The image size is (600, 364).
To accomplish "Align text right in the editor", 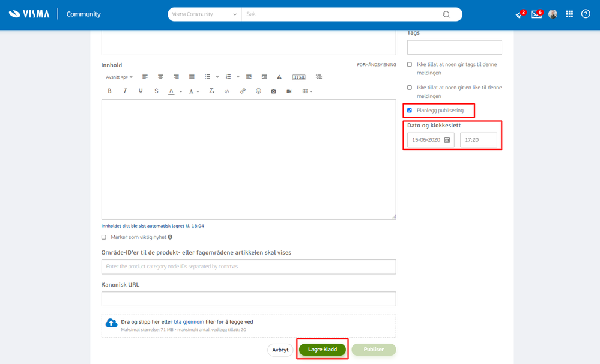I will (176, 77).
